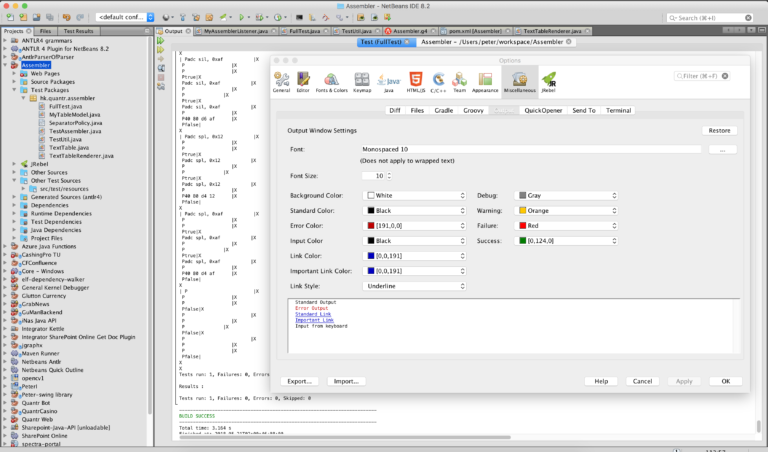Click New Project toolbar icon

[x=23, y=17]
